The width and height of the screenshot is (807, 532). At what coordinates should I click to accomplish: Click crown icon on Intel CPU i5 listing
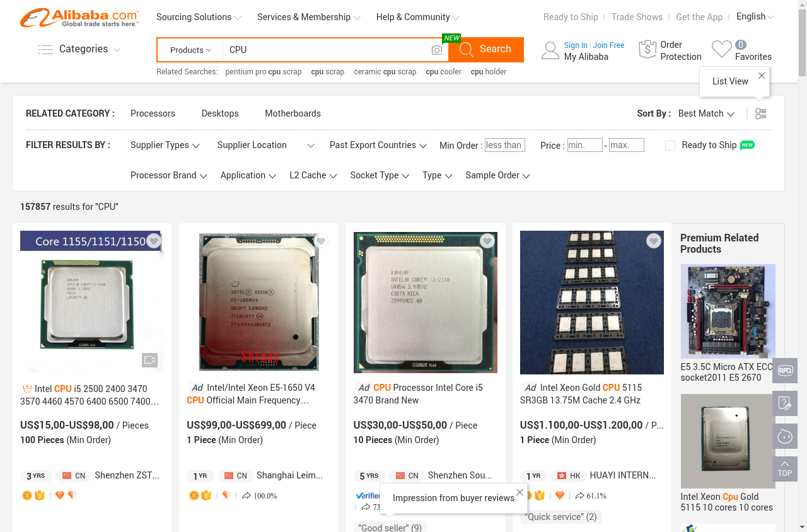26,389
